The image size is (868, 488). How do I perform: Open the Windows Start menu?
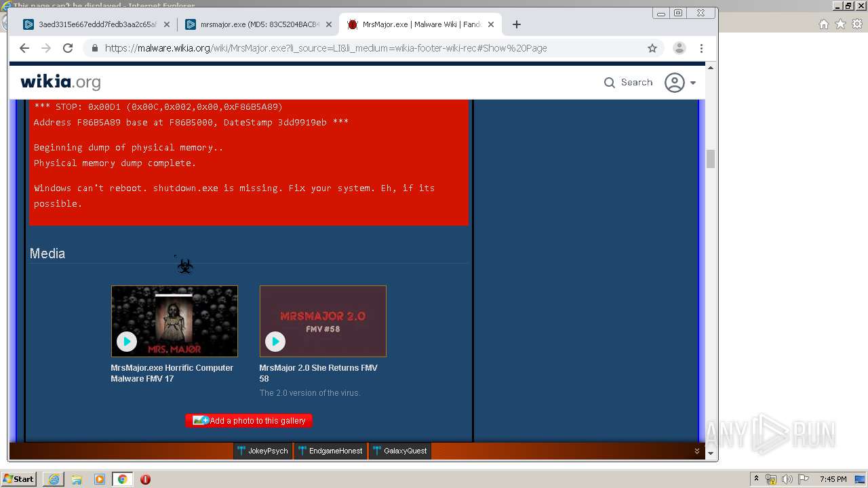(19, 479)
